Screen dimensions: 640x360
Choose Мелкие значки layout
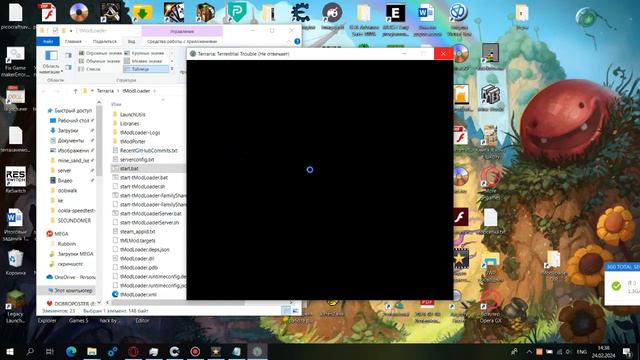pos(144,61)
